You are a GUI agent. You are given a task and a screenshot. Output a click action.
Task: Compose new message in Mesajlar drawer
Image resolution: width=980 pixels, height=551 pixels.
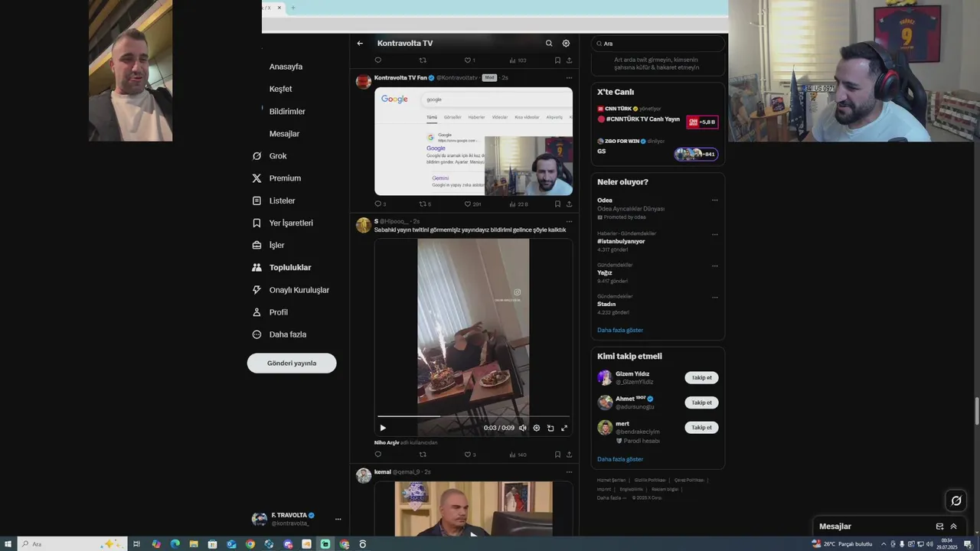tap(939, 527)
